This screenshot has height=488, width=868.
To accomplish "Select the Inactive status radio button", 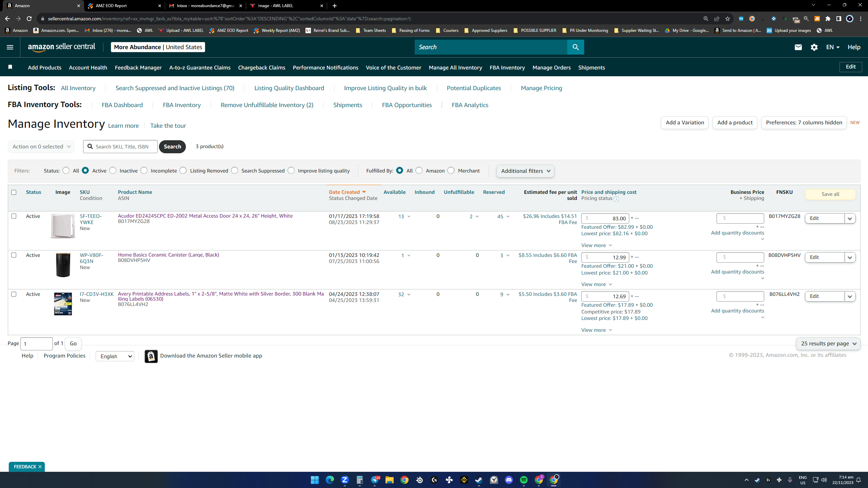I will (113, 170).
